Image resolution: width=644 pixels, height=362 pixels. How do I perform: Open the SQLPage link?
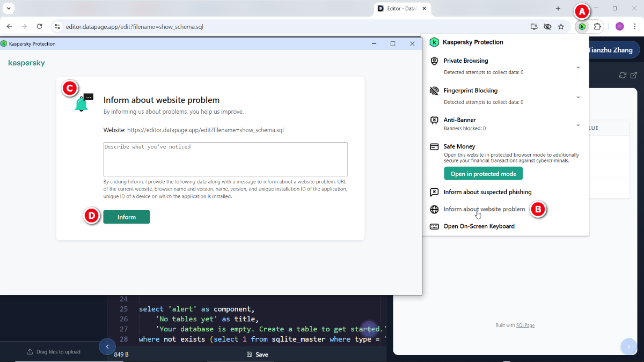coord(525,326)
